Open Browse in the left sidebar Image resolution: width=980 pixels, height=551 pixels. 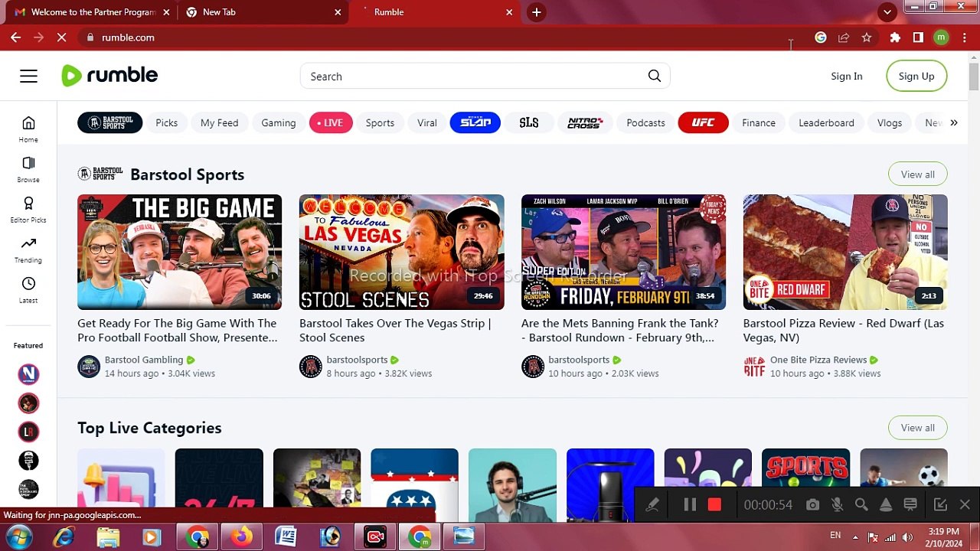[x=28, y=169]
